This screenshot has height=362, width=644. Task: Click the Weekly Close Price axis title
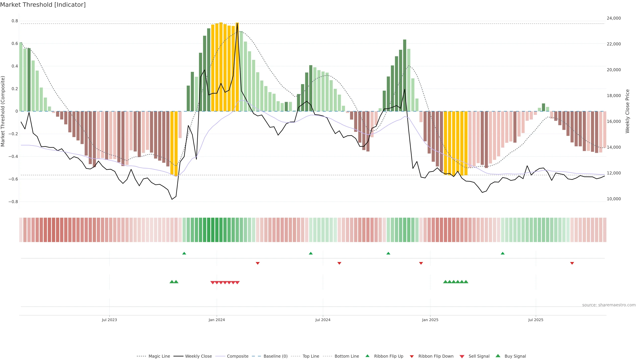point(627,111)
